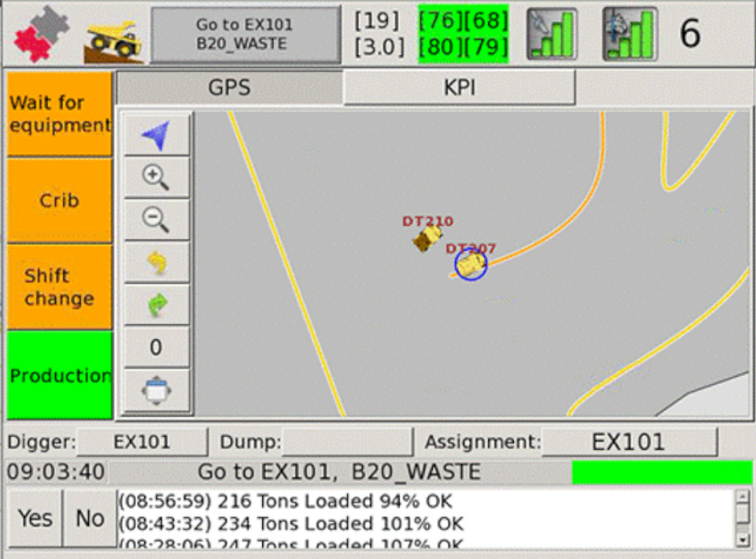Rotate map with the green arrow

pos(157,304)
